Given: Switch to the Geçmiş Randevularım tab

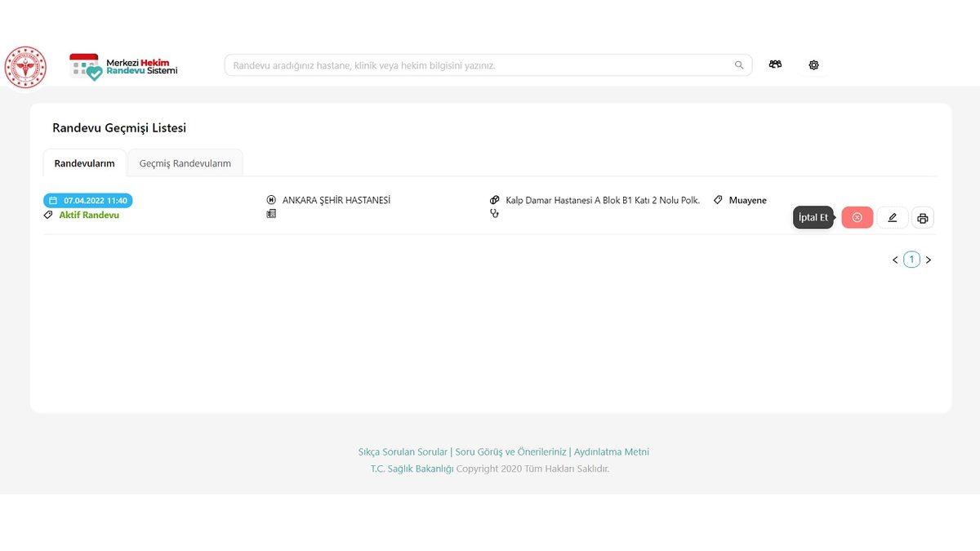Looking at the screenshot, I should pos(185,163).
